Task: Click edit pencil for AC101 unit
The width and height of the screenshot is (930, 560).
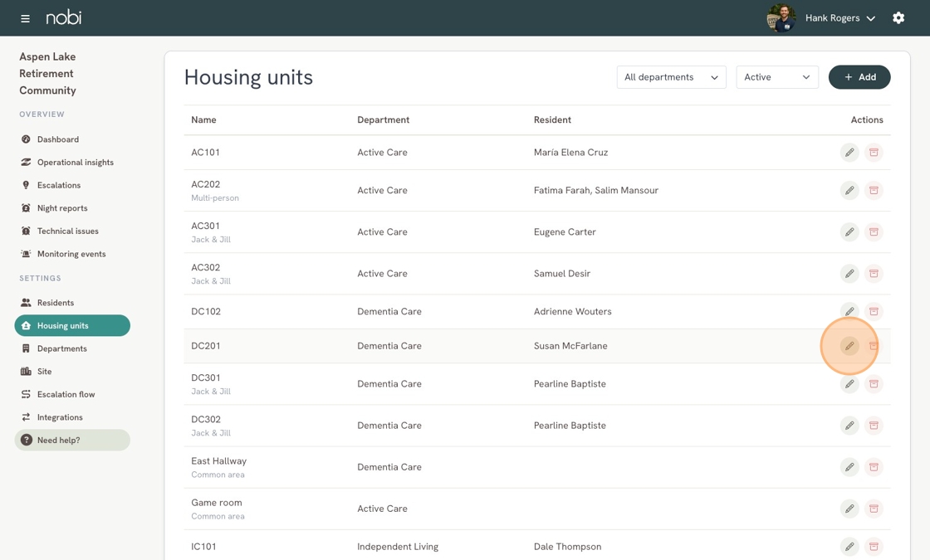Action: pos(849,153)
